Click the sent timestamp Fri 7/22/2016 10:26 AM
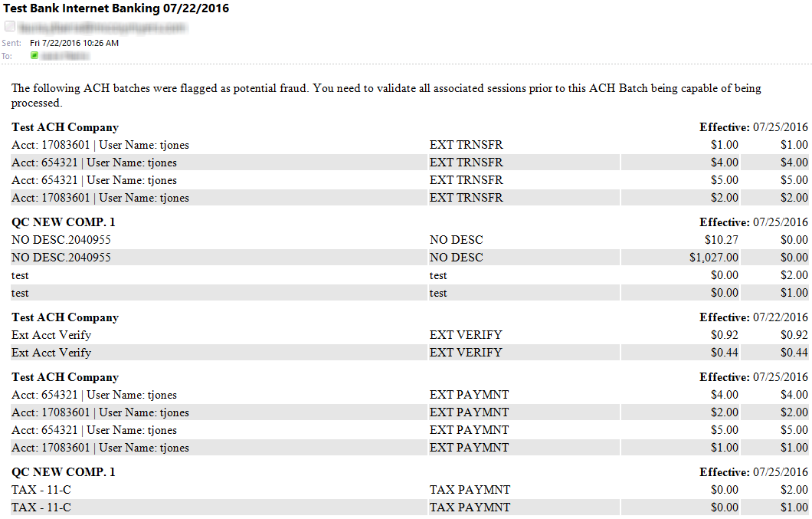This screenshot has width=812, height=519. tap(74, 43)
